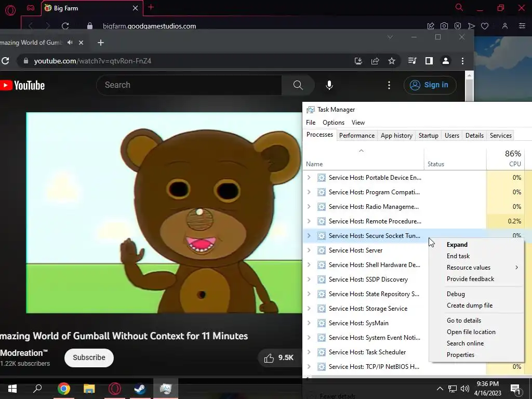Image resolution: width=532 pixels, height=399 pixels.
Task: Expand Service Host: Server row
Action: 309,250
